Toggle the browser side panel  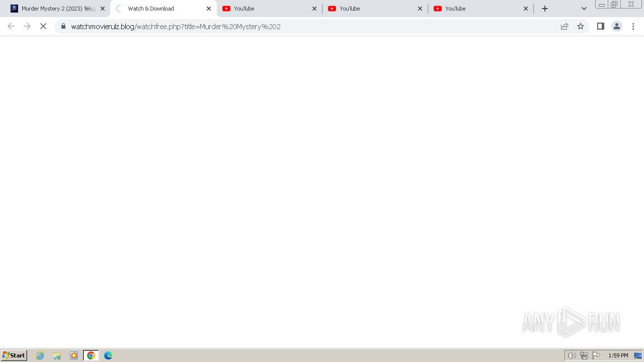tap(601, 26)
